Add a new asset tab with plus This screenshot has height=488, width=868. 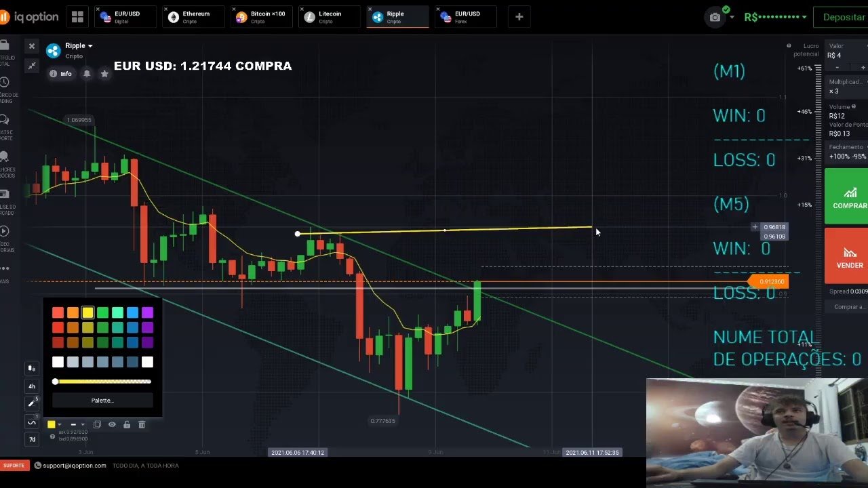519,17
